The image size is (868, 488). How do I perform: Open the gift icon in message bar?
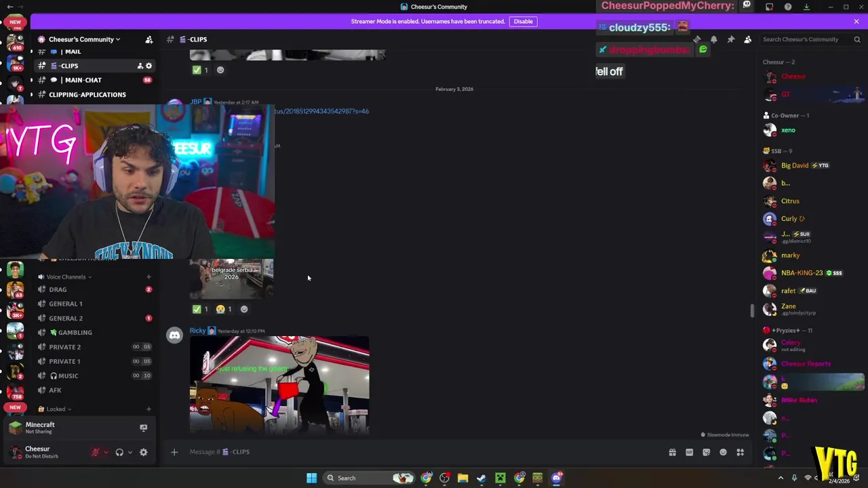coord(672,452)
